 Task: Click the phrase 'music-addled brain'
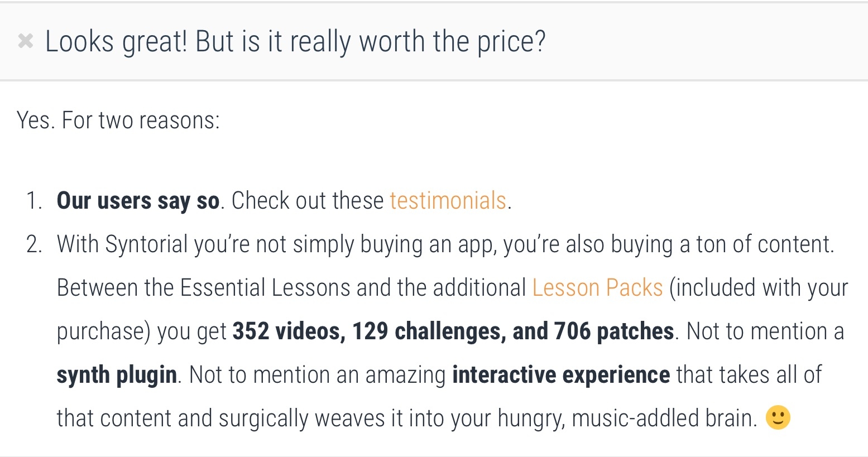pos(664,418)
